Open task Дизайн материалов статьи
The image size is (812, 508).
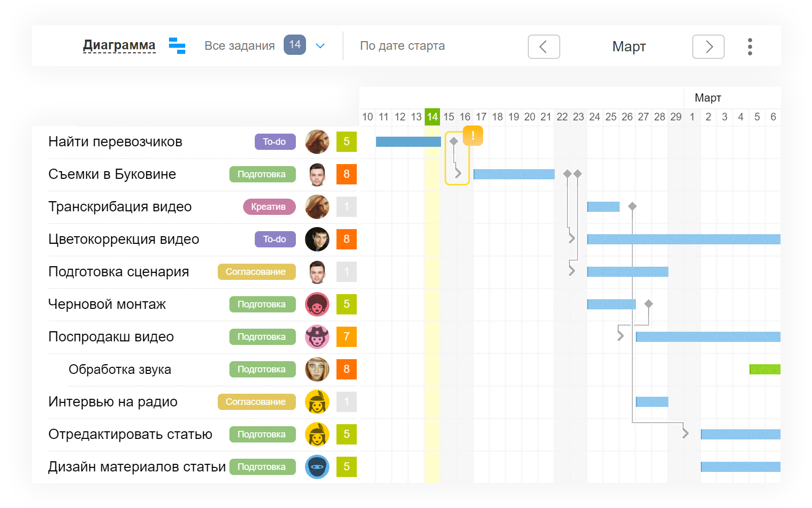pyautogui.click(x=137, y=467)
